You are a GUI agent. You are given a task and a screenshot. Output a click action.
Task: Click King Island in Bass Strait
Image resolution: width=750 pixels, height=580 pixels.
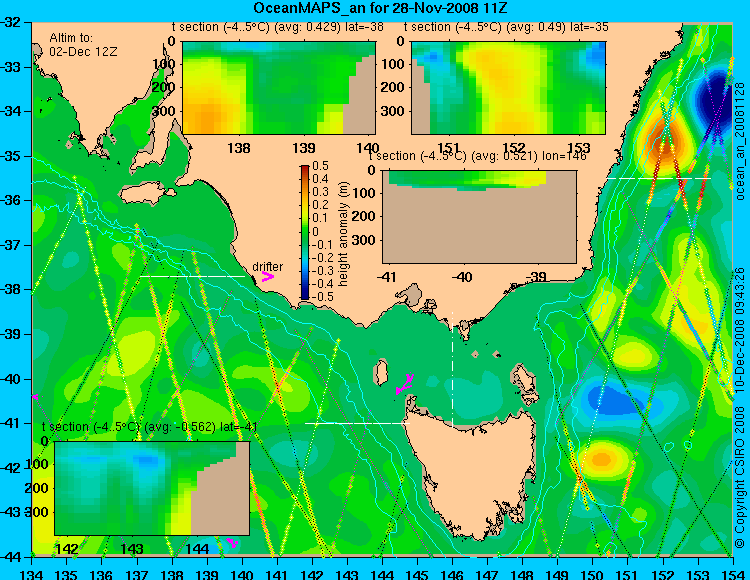[380, 373]
